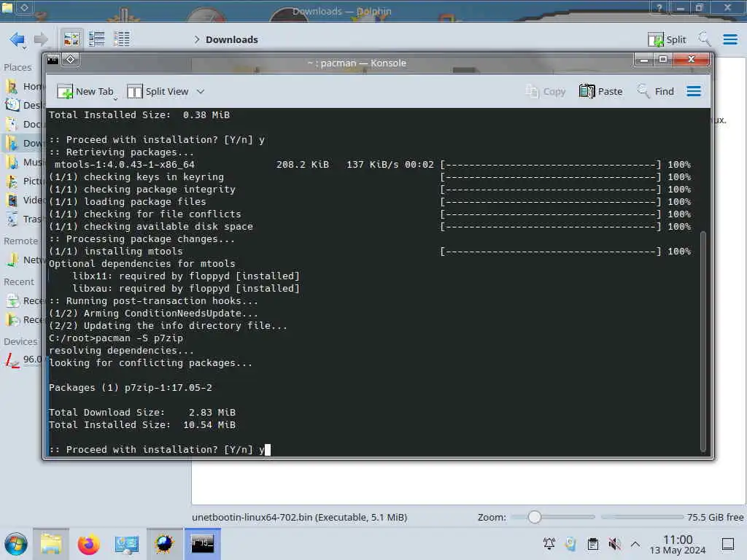Select the second Recent entry in sidebar

tap(25, 320)
